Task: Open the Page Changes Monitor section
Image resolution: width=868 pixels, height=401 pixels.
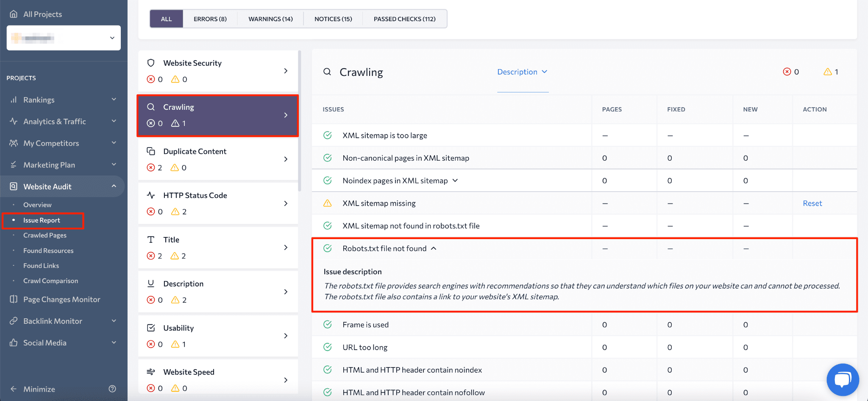Action: pos(61,299)
